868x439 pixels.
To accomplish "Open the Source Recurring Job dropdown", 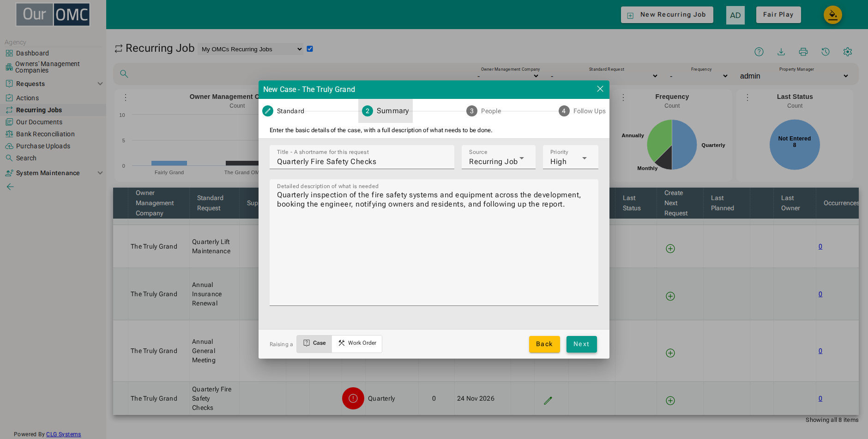I will point(499,157).
